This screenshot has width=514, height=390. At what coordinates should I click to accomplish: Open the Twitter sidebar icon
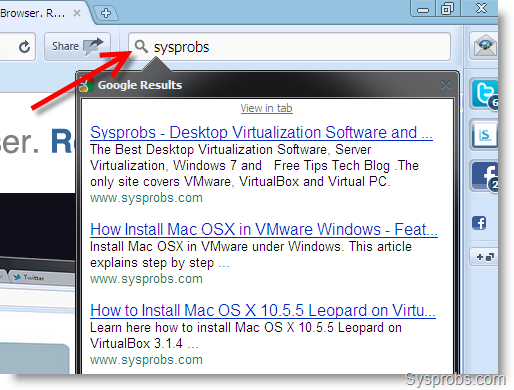(485, 94)
